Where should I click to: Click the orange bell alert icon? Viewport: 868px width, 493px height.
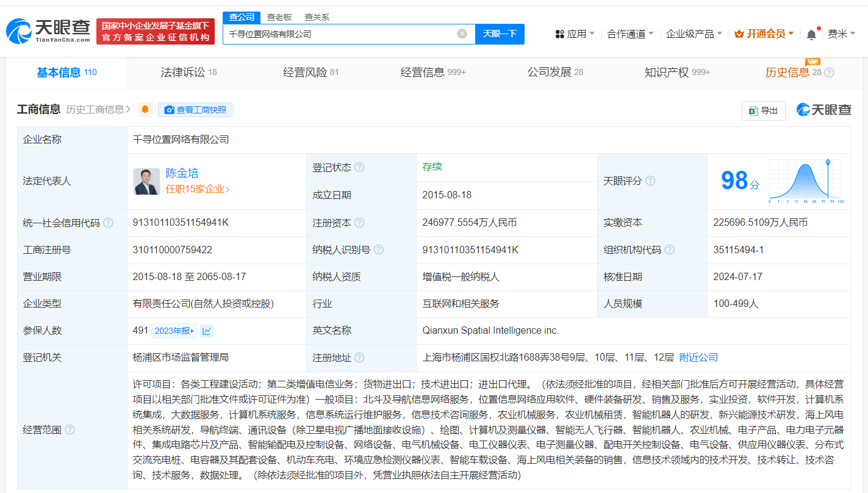tap(145, 110)
